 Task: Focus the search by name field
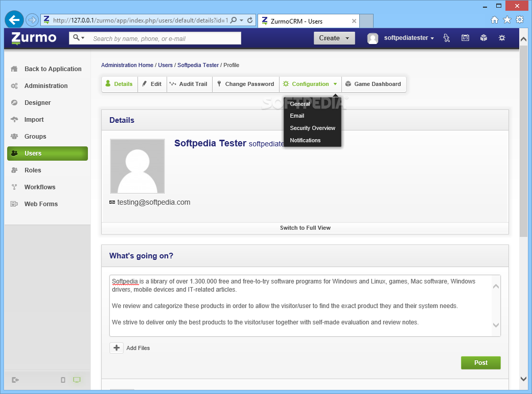tap(166, 38)
